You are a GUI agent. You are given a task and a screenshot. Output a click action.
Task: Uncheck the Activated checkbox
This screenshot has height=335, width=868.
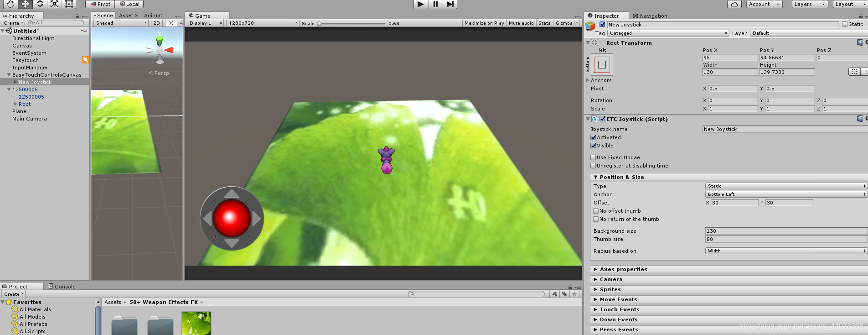click(593, 137)
